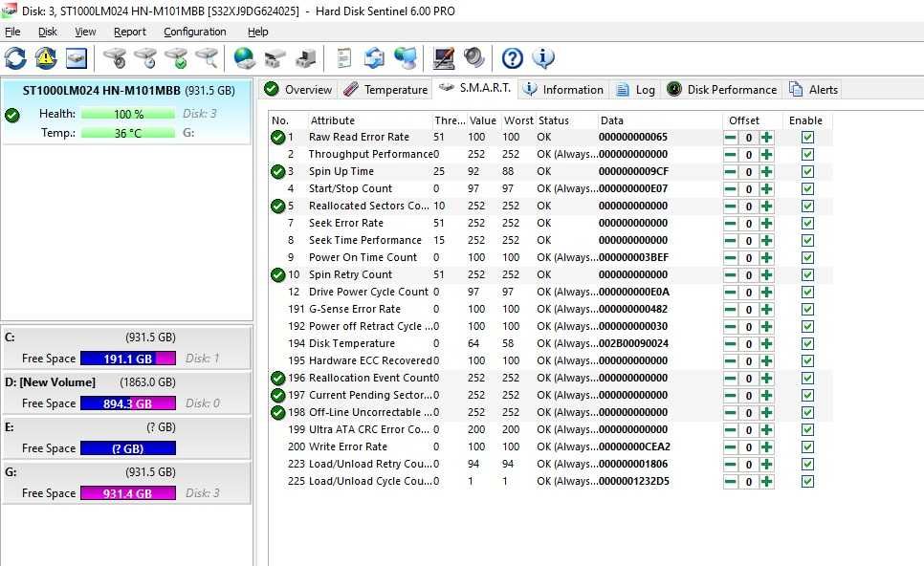
Task: Open the Disk Performance tab
Action: [722, 90]
